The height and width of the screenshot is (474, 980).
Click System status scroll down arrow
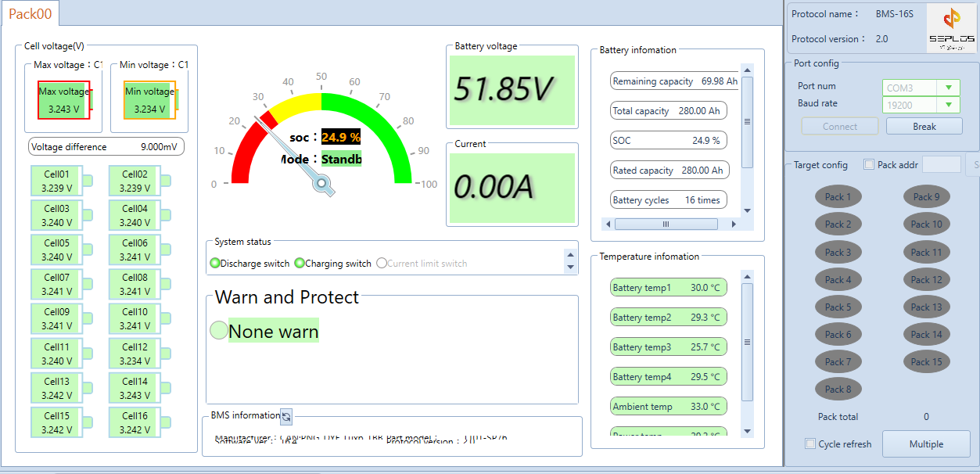(569, 268)
